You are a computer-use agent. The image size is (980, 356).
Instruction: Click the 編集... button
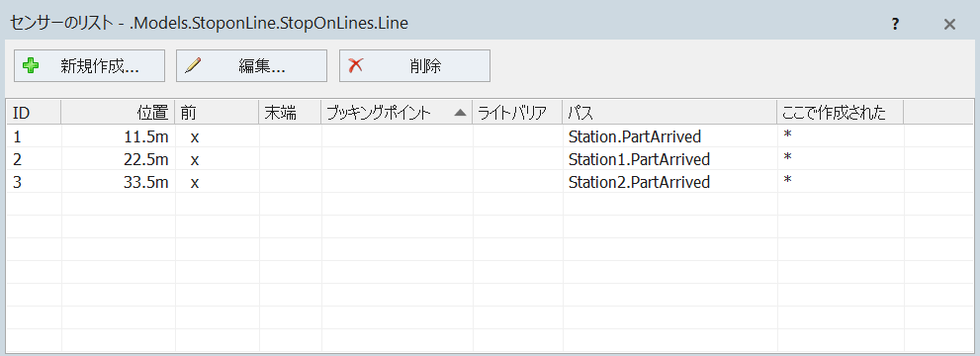click(251, 66)
